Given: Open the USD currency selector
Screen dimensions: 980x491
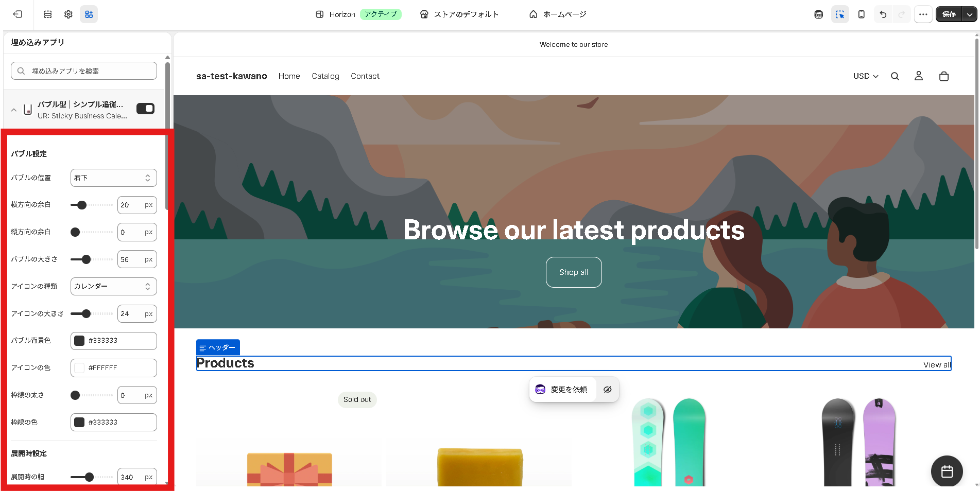Looking at the screenshot, I should (x=866, y=76).
